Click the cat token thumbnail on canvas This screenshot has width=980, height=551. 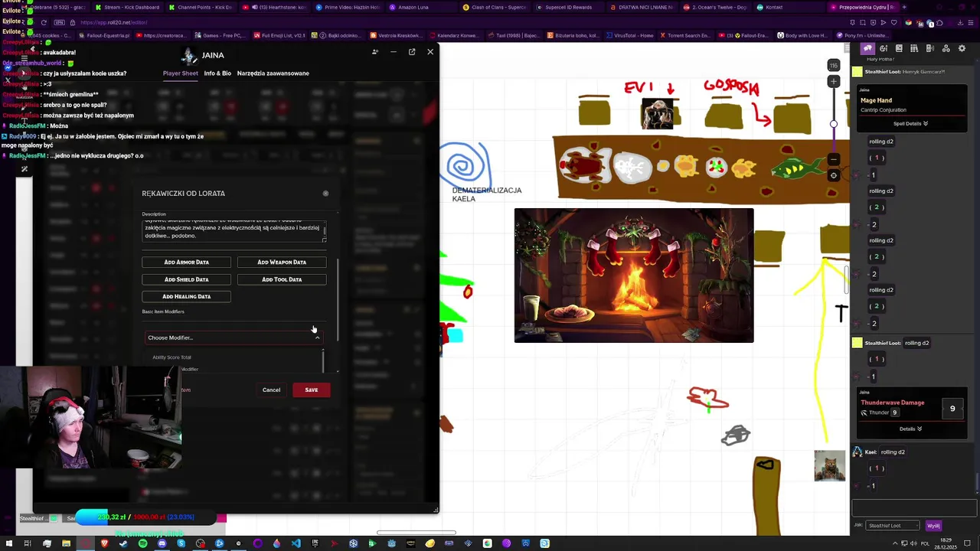[830, 466]
